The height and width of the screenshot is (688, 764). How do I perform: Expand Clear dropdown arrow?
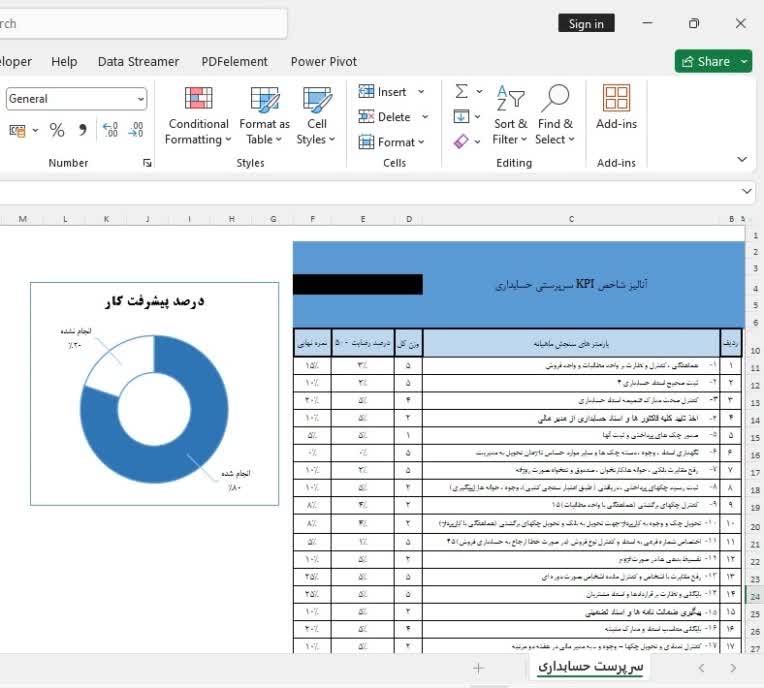(x=478, y=142)
